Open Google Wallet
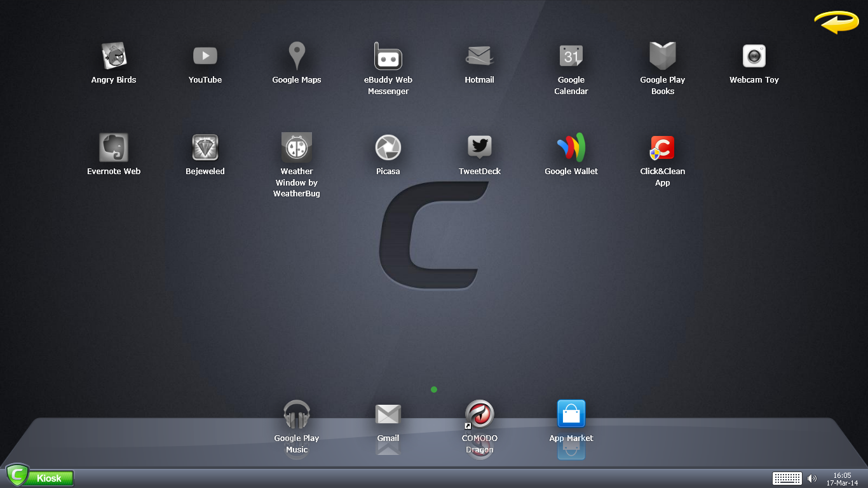 (571, 147)
